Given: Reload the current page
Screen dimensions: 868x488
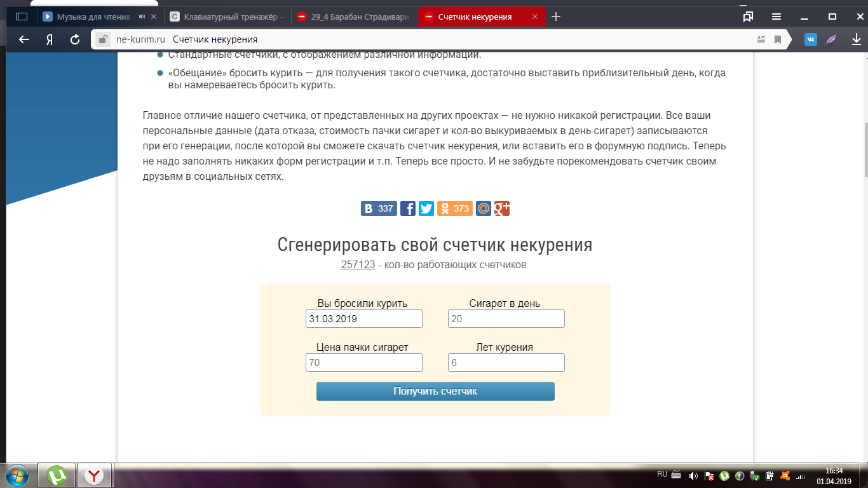Looking at the screenshot, I should [75, 39].
